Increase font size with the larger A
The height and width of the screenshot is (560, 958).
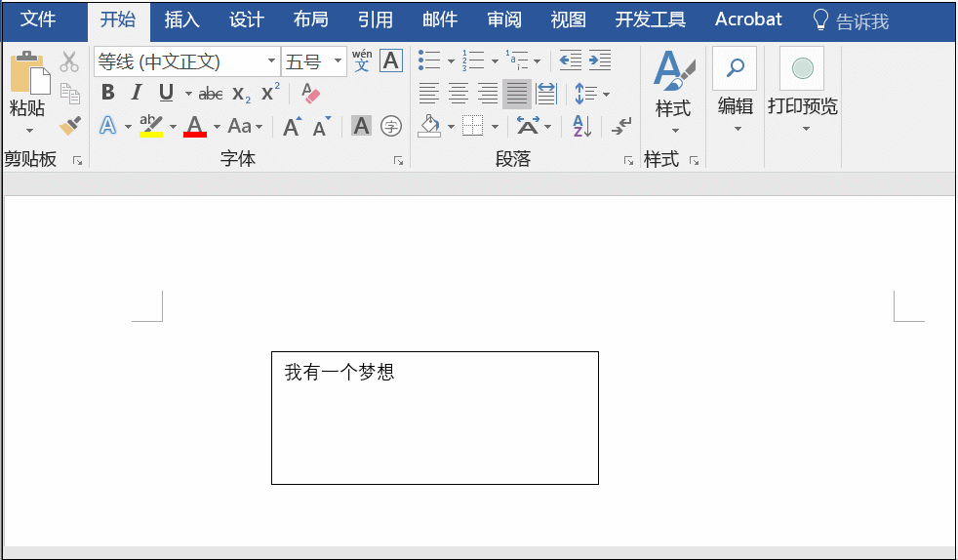click(x=292, y=126)
